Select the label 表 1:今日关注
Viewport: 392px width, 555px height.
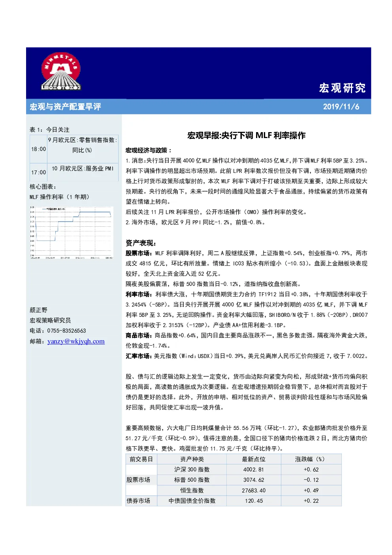pos(49,129)
